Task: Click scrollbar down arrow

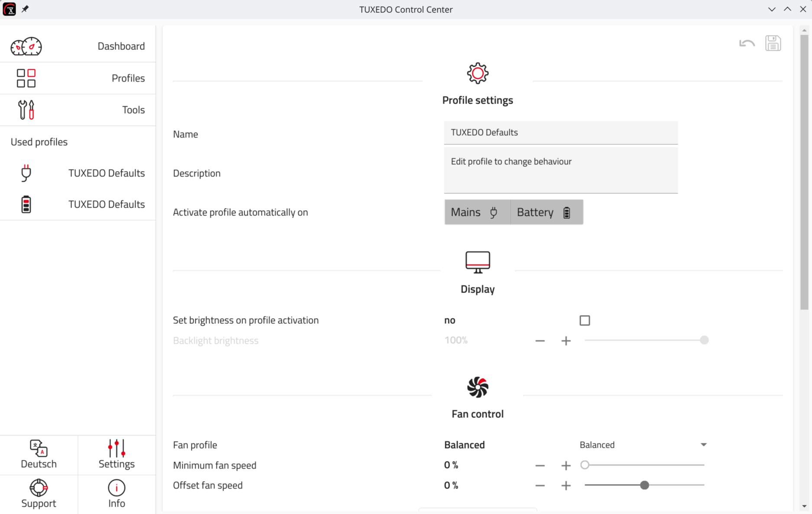Action: pyautogui.click(x=804, y=506)
